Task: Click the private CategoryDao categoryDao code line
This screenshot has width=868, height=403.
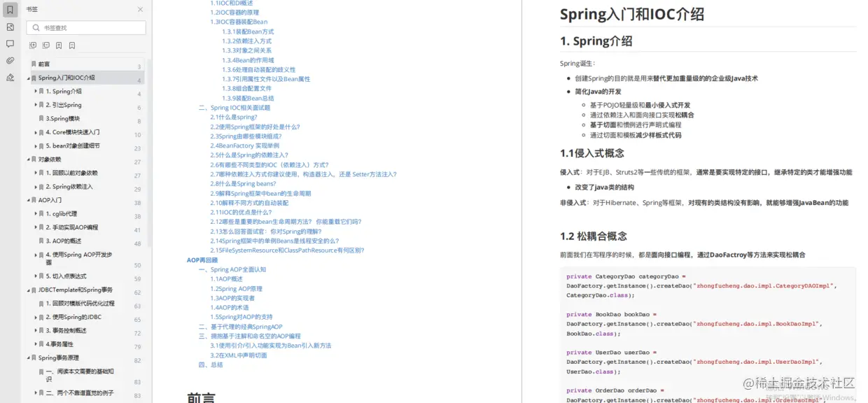Action: 626,276
